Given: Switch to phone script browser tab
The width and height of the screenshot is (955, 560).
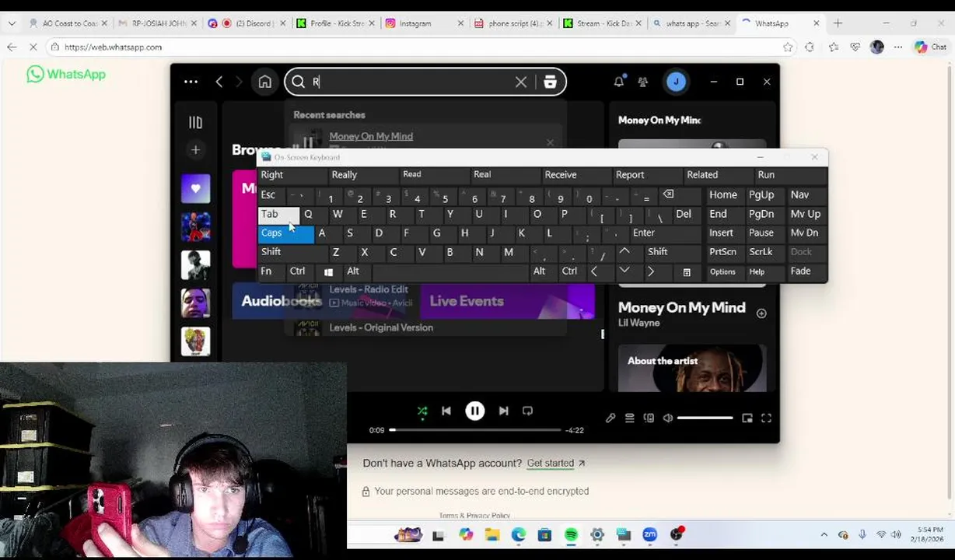Looking at the screenshot, I should (x=513, y=23).
